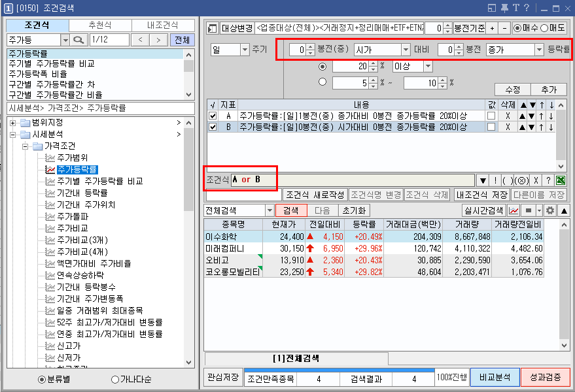This screenshot has height=392, width=575.
Task: Click the plus button next to 봉전기준
Action: (x=492, y=28)
